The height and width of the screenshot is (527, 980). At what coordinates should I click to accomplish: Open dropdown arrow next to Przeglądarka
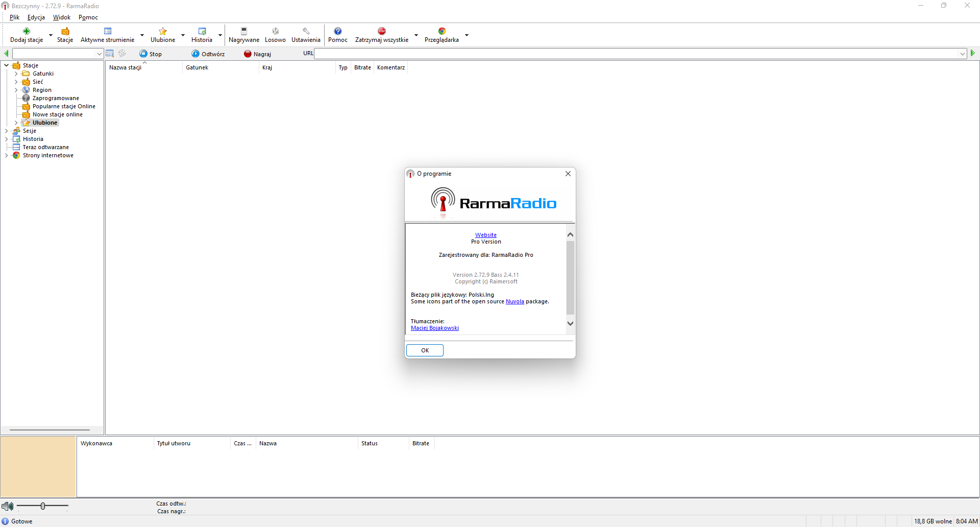[x=467, y=35]
